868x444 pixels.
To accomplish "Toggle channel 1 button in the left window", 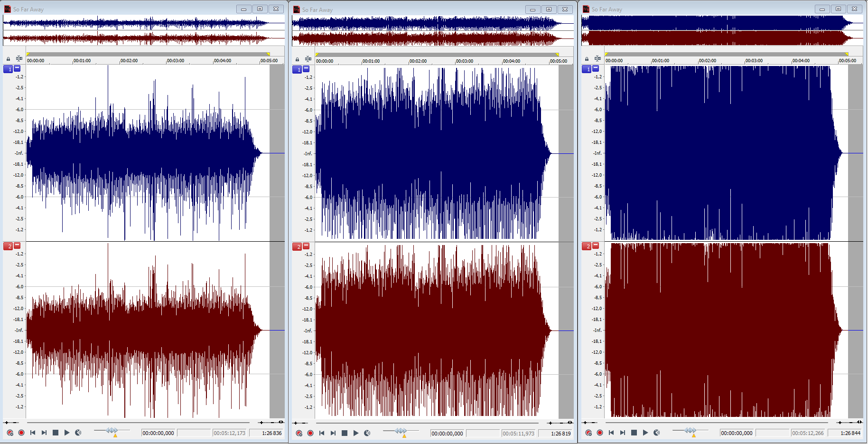I will pyautogui.click(x=8, y=69).
